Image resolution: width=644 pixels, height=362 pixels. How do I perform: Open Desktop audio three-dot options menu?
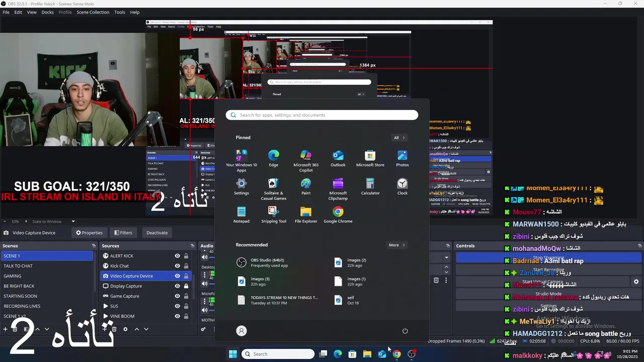pyautogui.click(x=204, y=275)
